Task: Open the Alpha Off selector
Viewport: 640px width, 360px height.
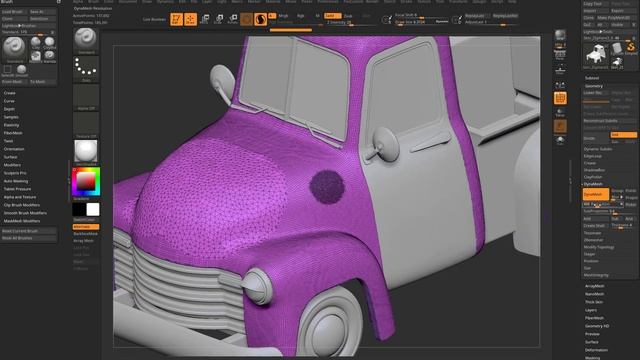Action: [86, 97]
